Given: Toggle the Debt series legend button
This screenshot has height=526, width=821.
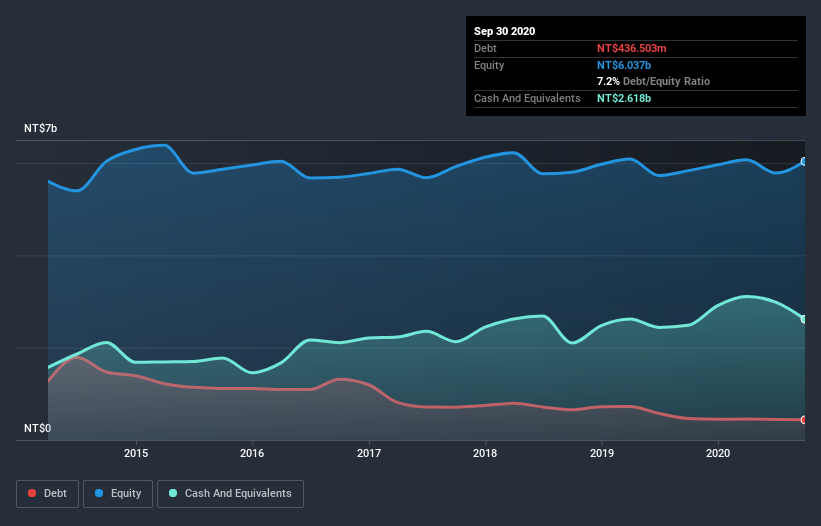Looking at the screenshot, I should (47, 494).
